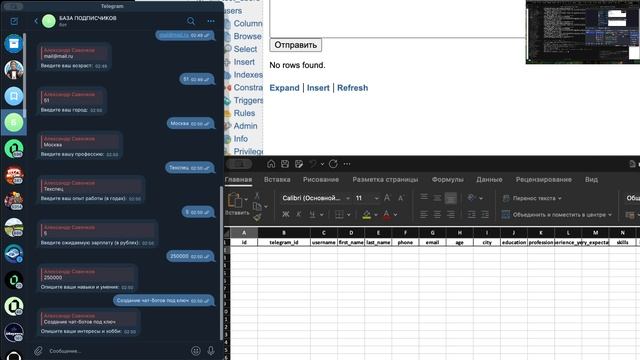Click the Save icon in Excel title bar
The width and height of the screenshot is (640, 360).
pyautogui.click(x=285, y=164)
